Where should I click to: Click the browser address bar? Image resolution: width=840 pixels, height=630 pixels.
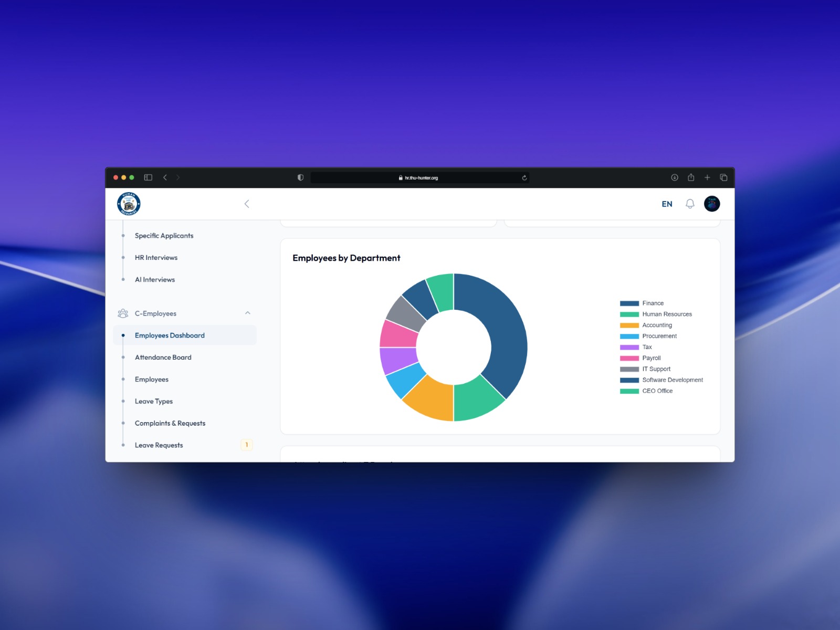420,178
